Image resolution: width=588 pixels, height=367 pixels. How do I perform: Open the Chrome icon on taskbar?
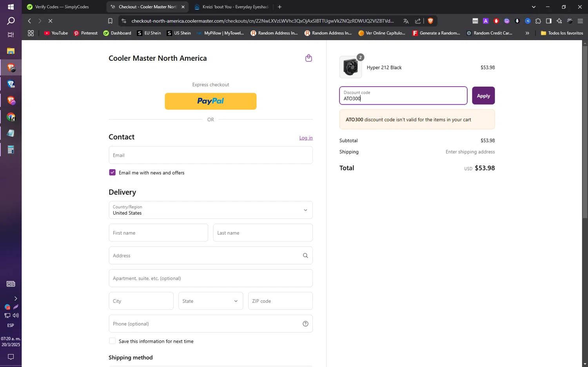click(11, 117)
